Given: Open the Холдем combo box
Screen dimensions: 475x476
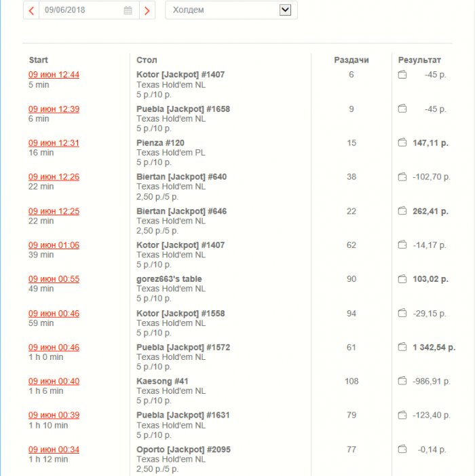Looking at the screenshot, I should point(231,10).
